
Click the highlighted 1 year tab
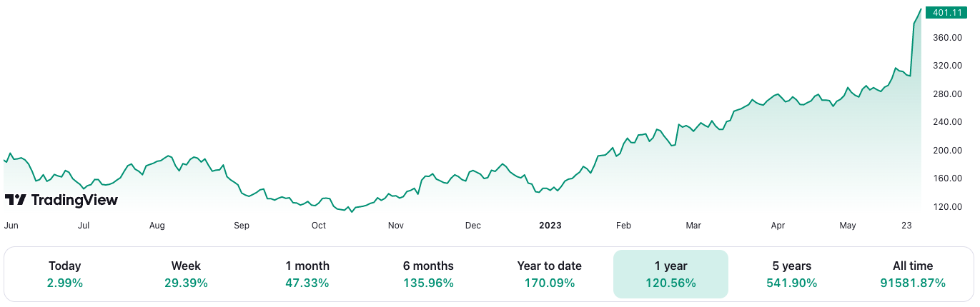tap(670, 273)
